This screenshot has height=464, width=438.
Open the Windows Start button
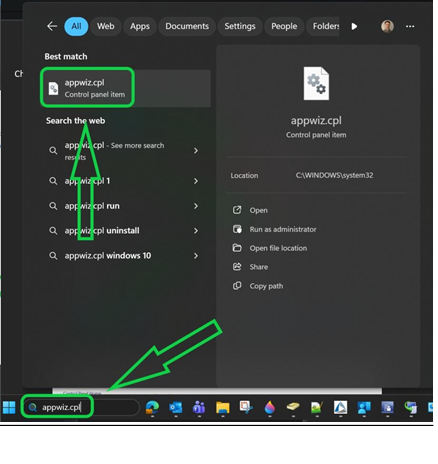click(x=9, y=407)
